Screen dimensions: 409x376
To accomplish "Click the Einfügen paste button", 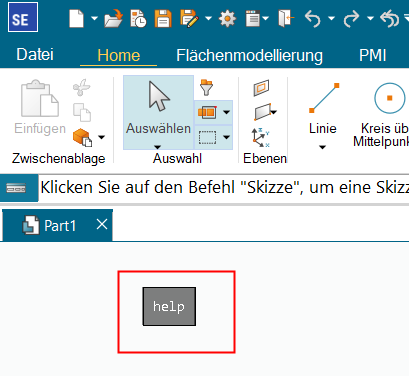I will [40, 107].
